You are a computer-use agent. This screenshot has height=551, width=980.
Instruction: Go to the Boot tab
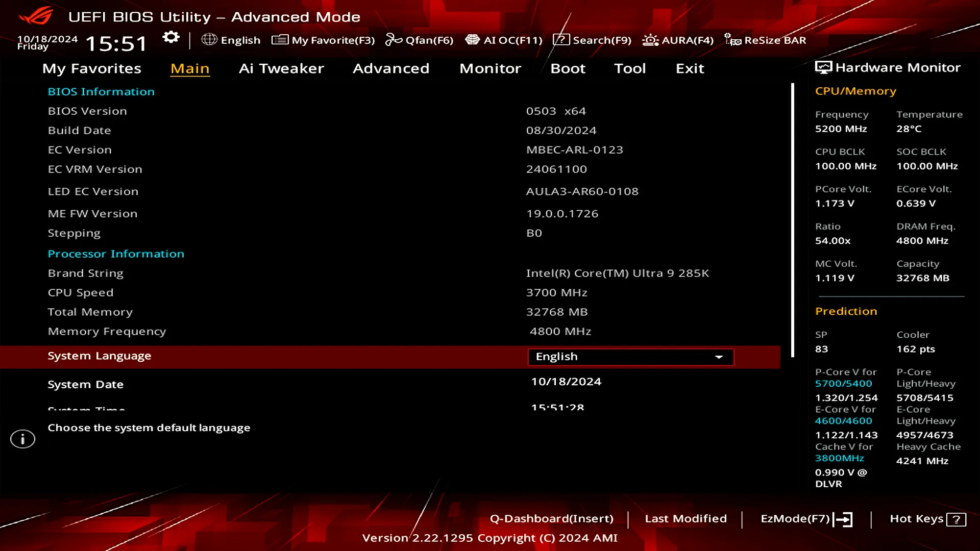coord(568,68)
